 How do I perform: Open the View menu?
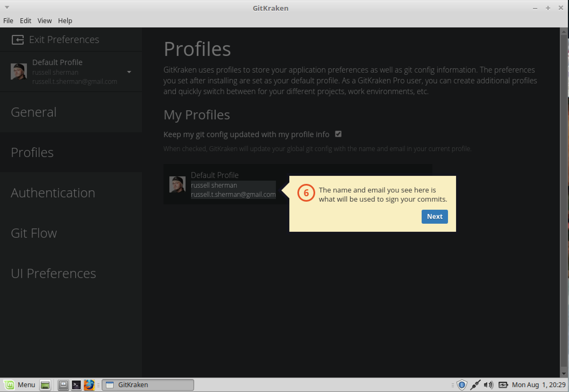click(x=44, y=21)
